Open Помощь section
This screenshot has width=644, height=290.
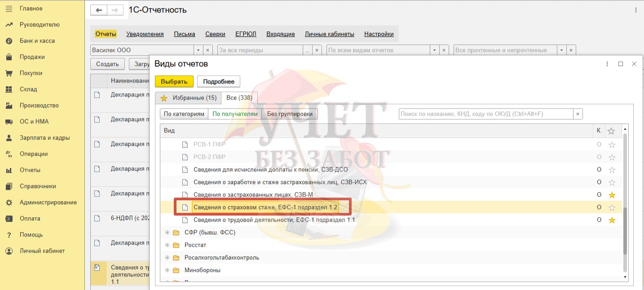[31, 235]
